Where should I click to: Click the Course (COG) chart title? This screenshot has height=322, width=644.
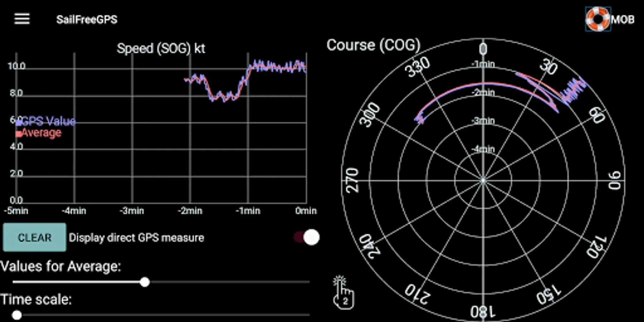(x=374, y=45)
